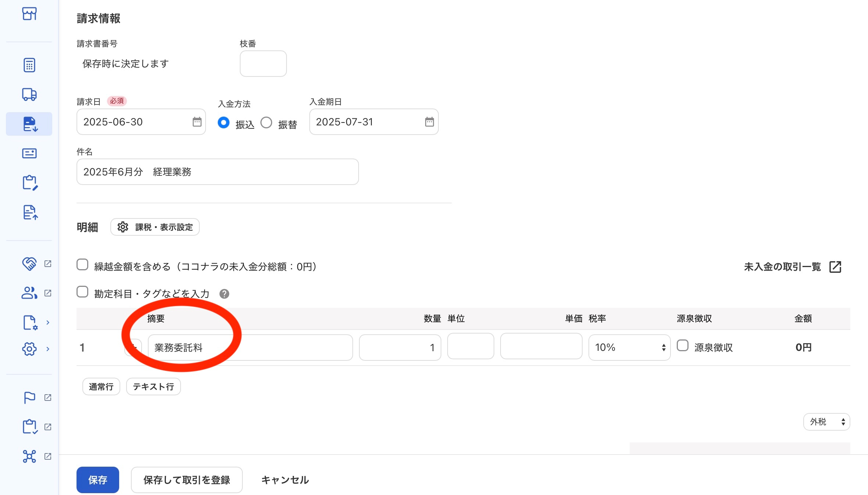
Task: Enable 繰越金額を含める checkbox
Action: 82,265
